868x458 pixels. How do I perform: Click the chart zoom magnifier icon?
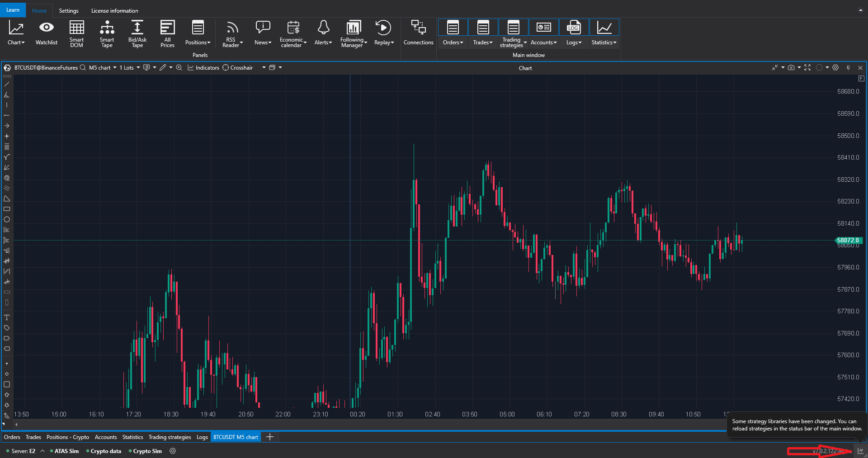pyautogui.click(x=179, y=68)
